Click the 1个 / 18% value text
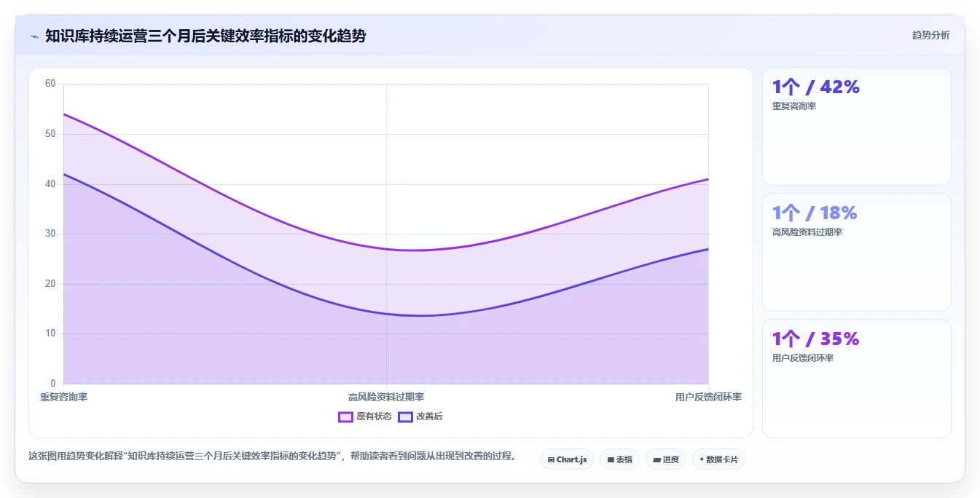Screen dimensions: 980x498 pyautogui.click(x=815, y=213)
